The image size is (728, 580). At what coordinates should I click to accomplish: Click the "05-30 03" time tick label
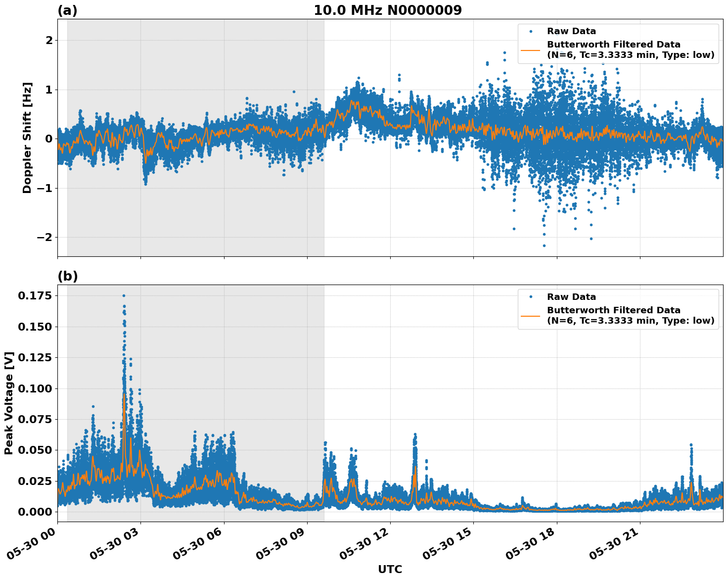tap(117, 544)
